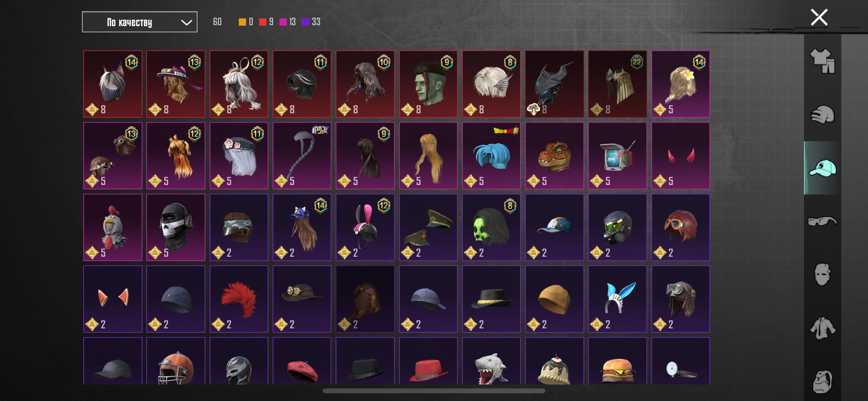Open the backpack category icon

coord(822,382)
